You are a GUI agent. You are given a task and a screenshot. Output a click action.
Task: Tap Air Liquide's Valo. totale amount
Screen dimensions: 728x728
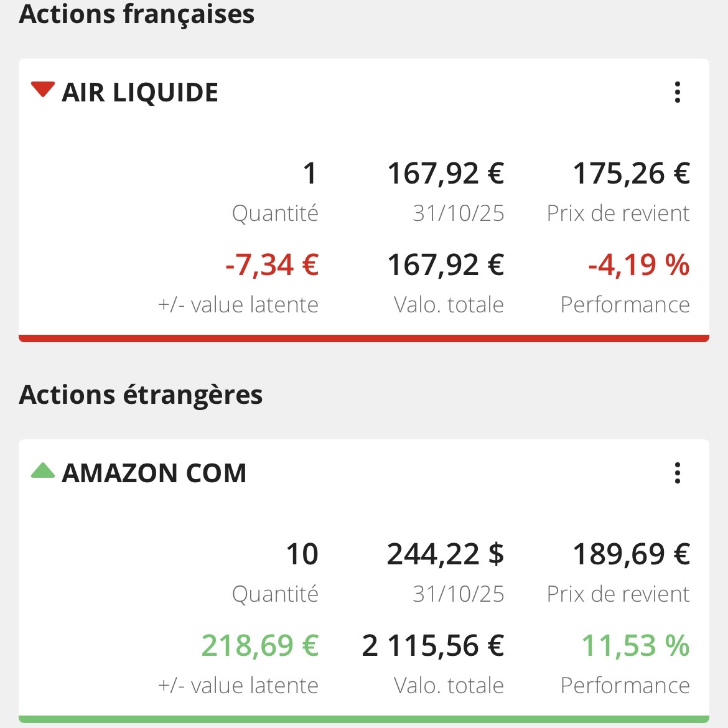[x=446, y=265]
